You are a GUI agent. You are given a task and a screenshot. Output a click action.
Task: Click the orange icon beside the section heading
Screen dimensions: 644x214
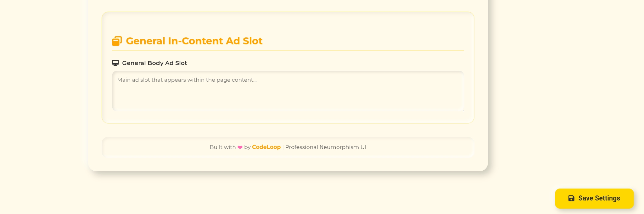pyautogui.click(x=117, y=41)
